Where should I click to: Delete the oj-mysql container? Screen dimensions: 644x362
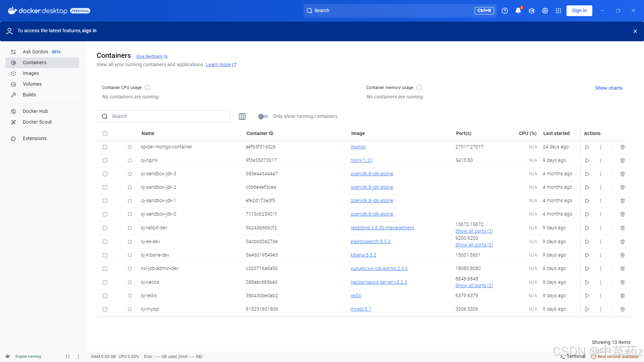623,309
